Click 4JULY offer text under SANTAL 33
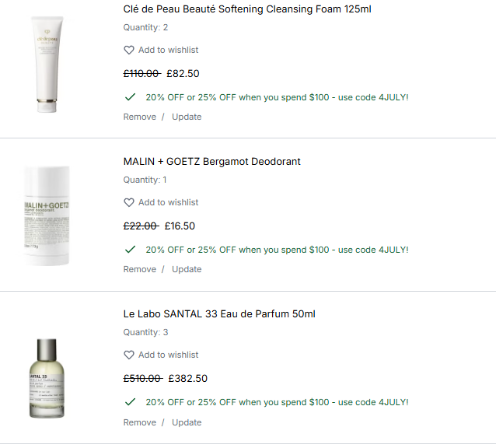The height and width of the screenshot is (448, 496). 277,402
